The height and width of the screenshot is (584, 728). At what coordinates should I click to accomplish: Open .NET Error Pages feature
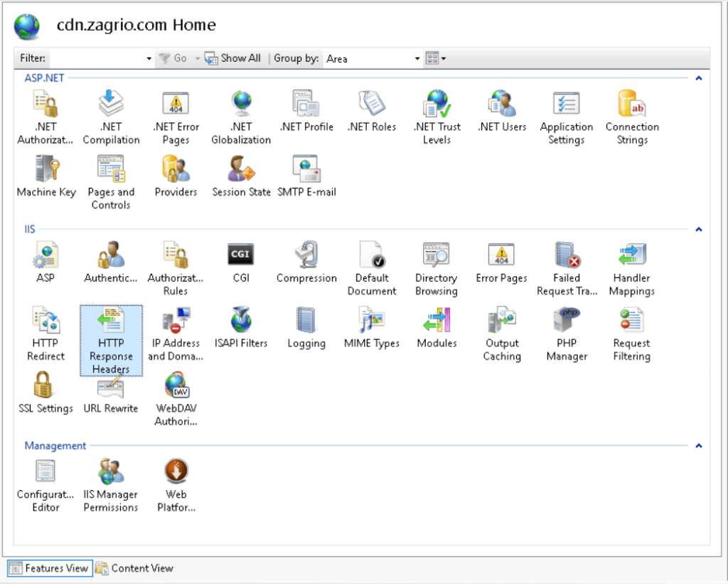[x=176, y=117]
